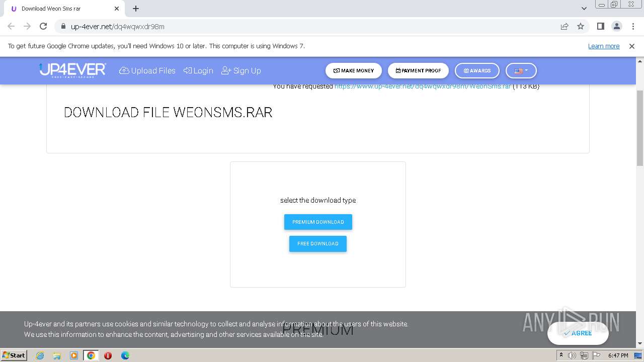The height and width of the screenshot is (362, 644).
Task: Click the select the download type text
Action: point(318,200)
